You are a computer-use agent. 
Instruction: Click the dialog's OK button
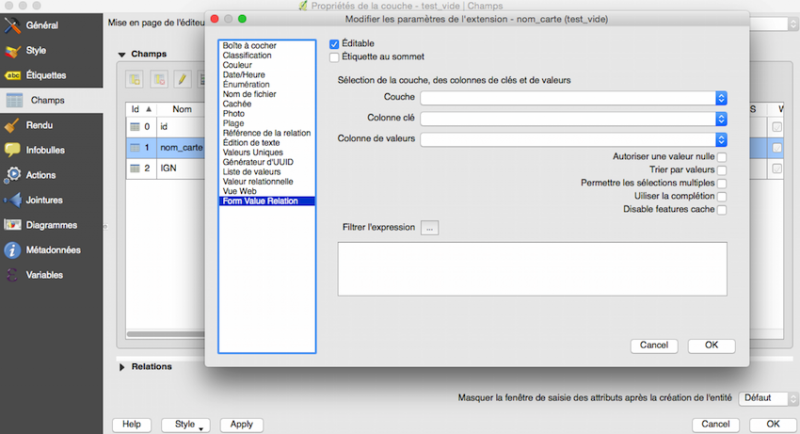(x=711, y=345)
